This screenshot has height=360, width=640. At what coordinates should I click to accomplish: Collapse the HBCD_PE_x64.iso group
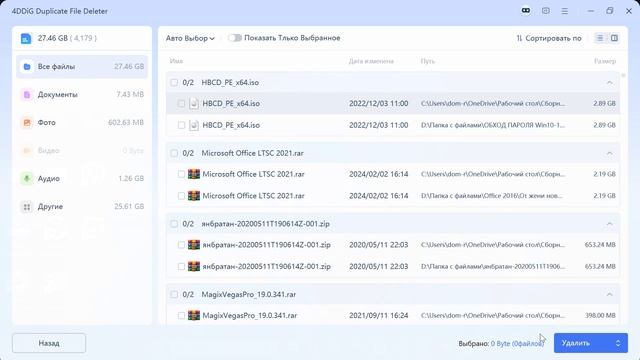(x=609, y=82)
